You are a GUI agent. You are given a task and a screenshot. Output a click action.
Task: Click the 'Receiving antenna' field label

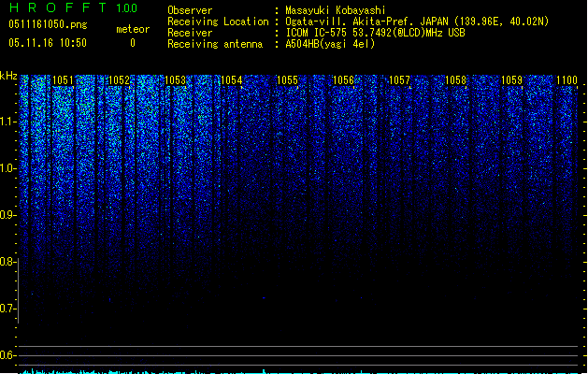(x=215, y=44)
